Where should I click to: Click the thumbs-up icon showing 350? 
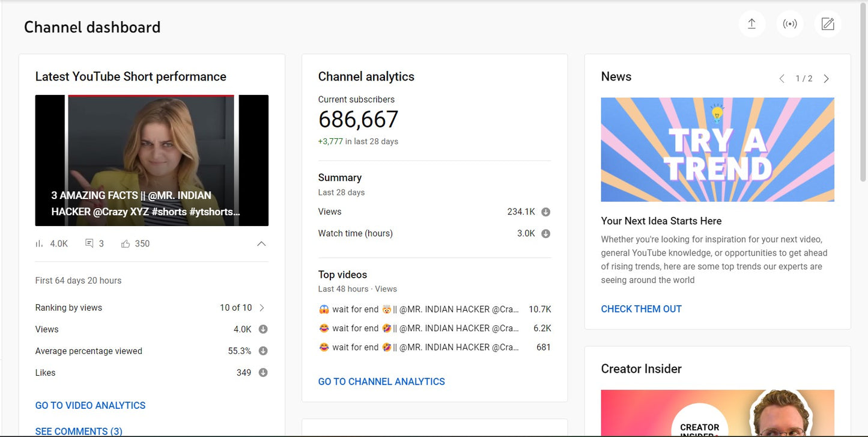pyautogui.click(x=125, y=243)
